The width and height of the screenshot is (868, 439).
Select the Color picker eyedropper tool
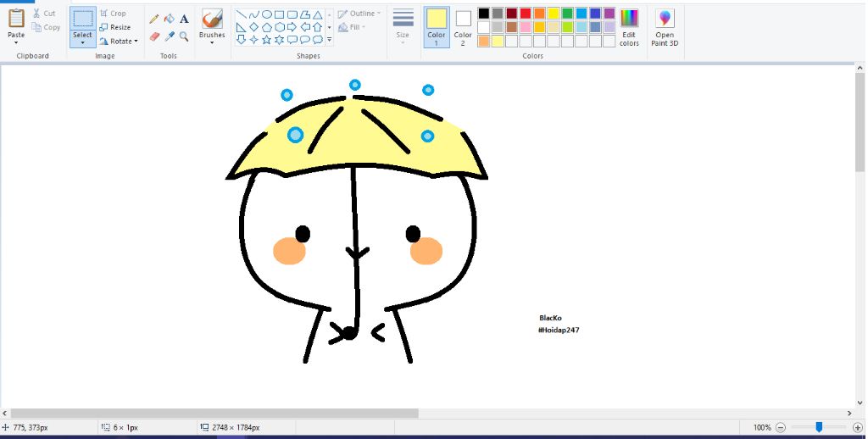point(170,36)
